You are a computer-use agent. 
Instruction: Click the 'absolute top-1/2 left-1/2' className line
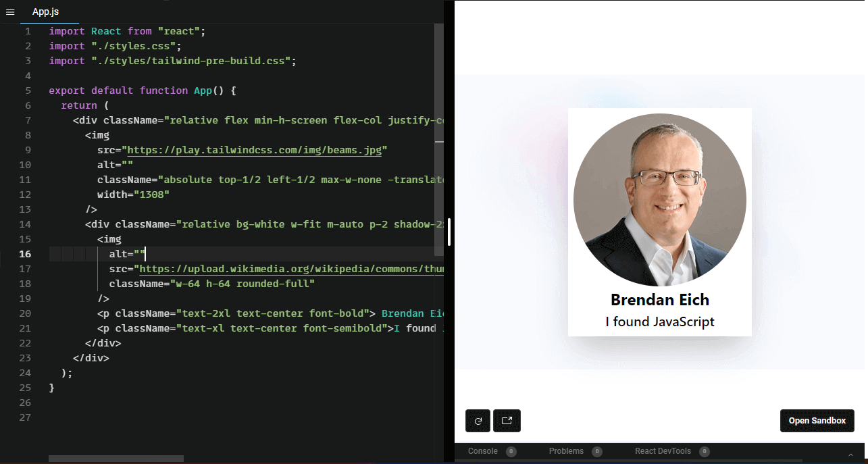tap(270, 180)
